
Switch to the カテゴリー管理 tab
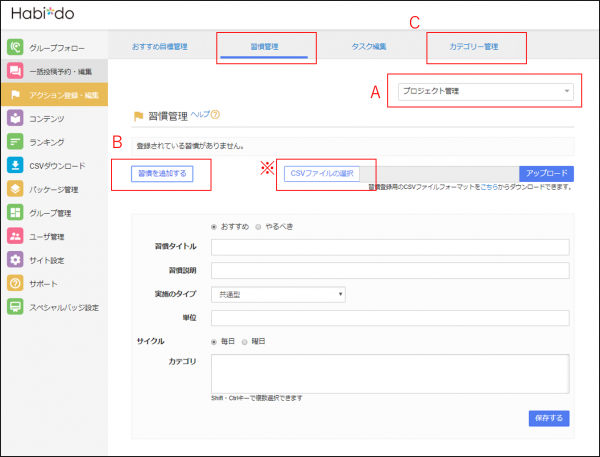pyautogui.click(x=474, y=47)
